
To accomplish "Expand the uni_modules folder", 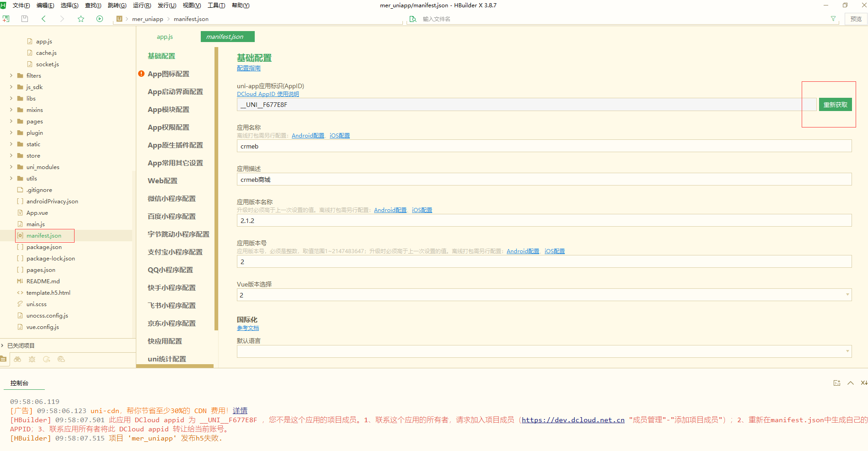I will pos(11,167).
